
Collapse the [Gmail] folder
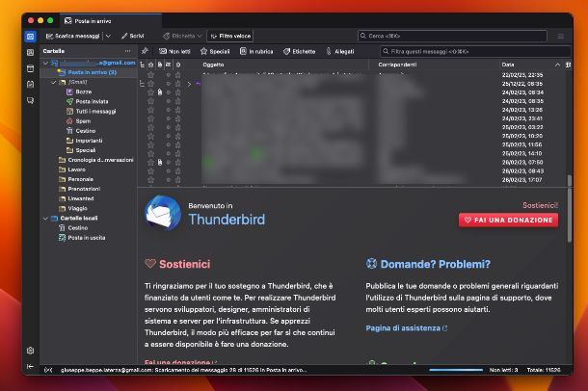tap(54, 82)
